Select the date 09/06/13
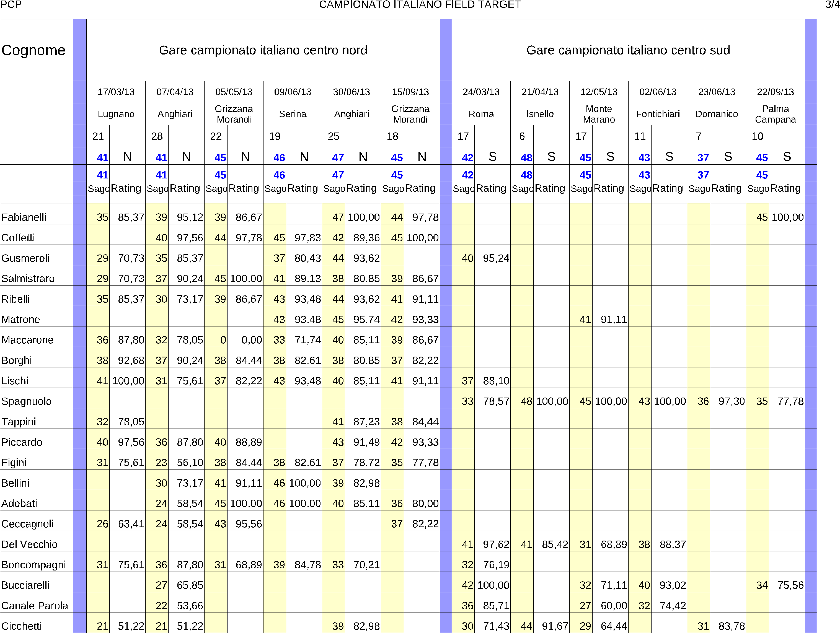This screenshot has height=633, width=840. click(292, 92)
